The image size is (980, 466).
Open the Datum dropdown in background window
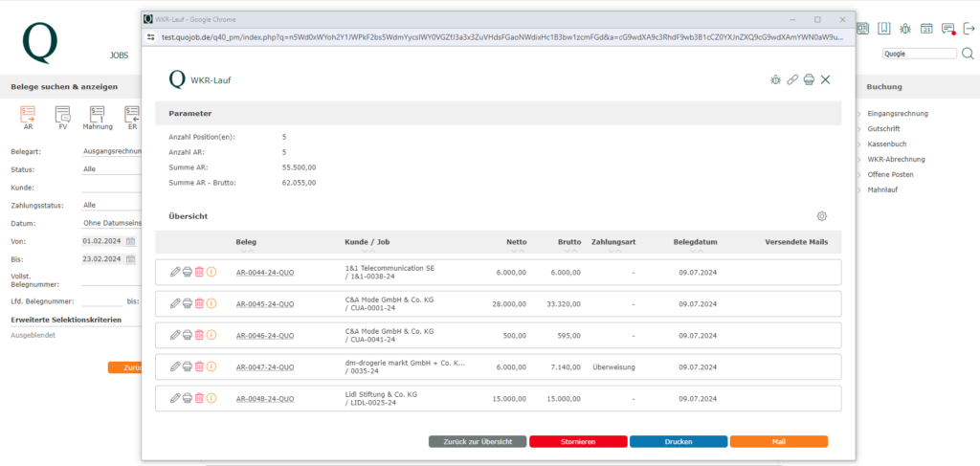tap(112, 223)
